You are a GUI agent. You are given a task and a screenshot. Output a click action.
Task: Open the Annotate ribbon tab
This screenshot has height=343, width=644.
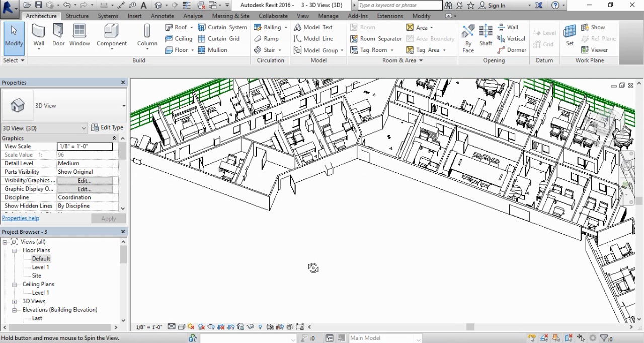click(x=163, y=16)
